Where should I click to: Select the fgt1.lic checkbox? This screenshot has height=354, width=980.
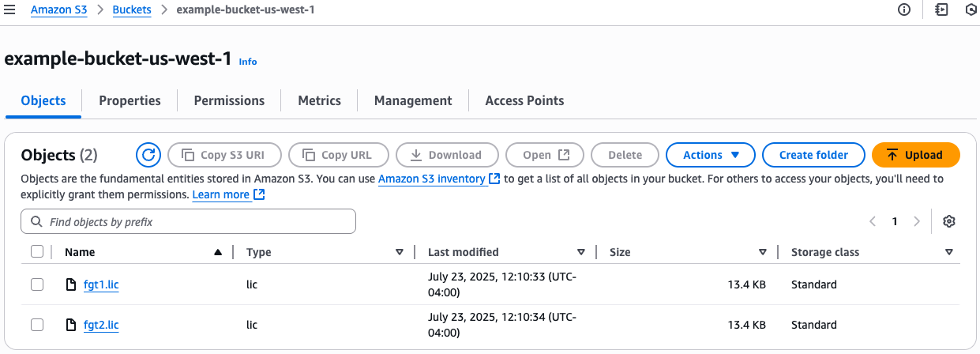tap(37, 284)
